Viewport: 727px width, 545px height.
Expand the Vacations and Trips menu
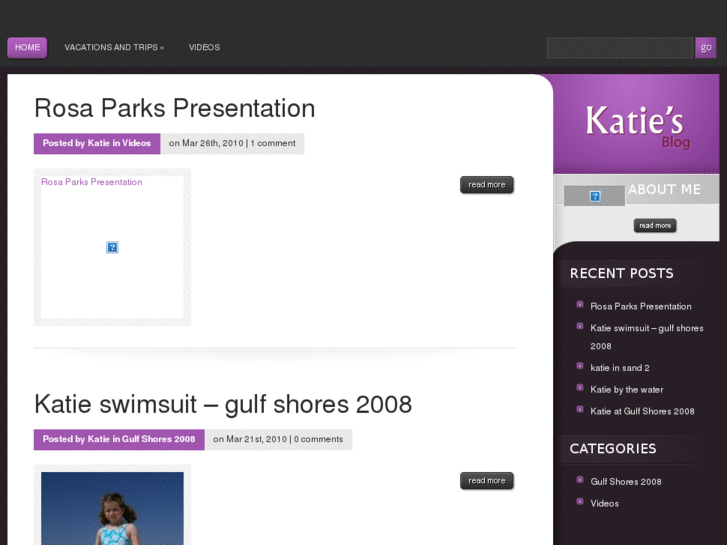(113, 47)
